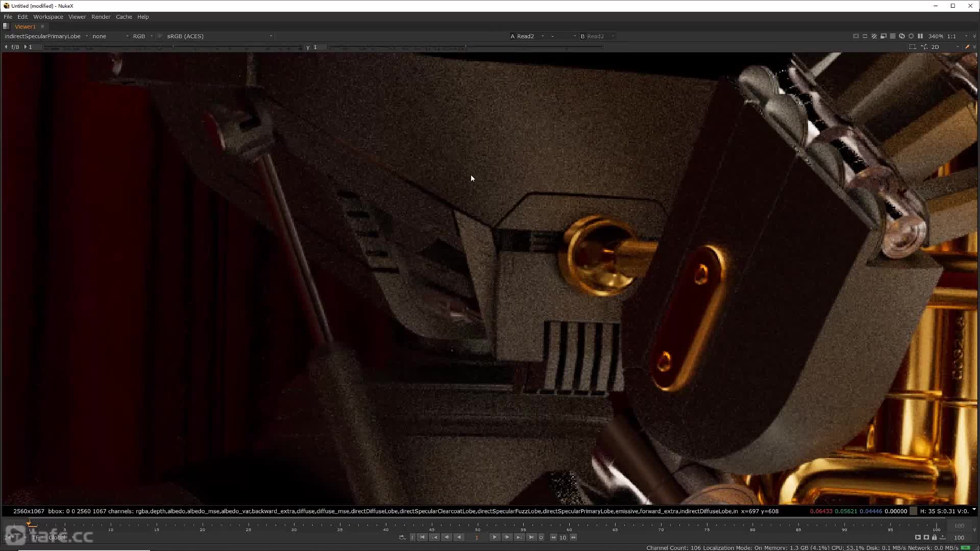Toggle the clipping warning icon

tap(856, 36)
